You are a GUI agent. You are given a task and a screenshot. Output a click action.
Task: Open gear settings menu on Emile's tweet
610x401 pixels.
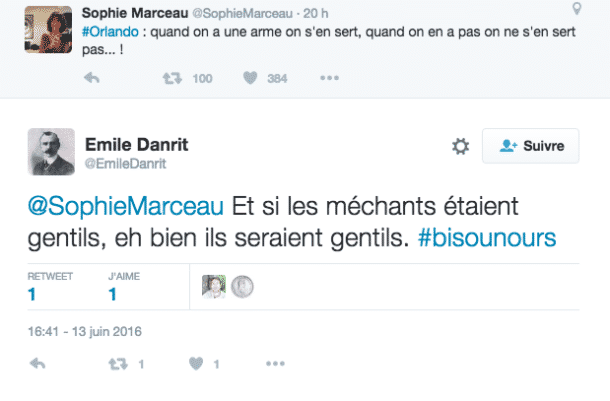coord(460,146)
